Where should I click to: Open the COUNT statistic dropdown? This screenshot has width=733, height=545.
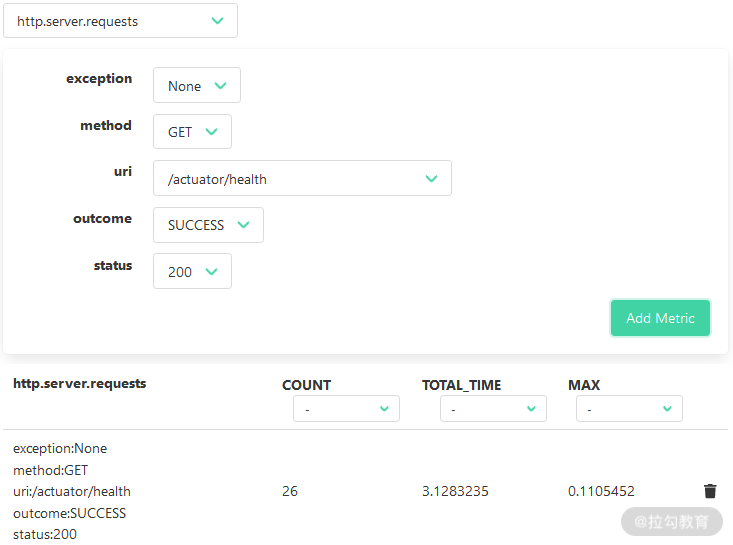346,409
